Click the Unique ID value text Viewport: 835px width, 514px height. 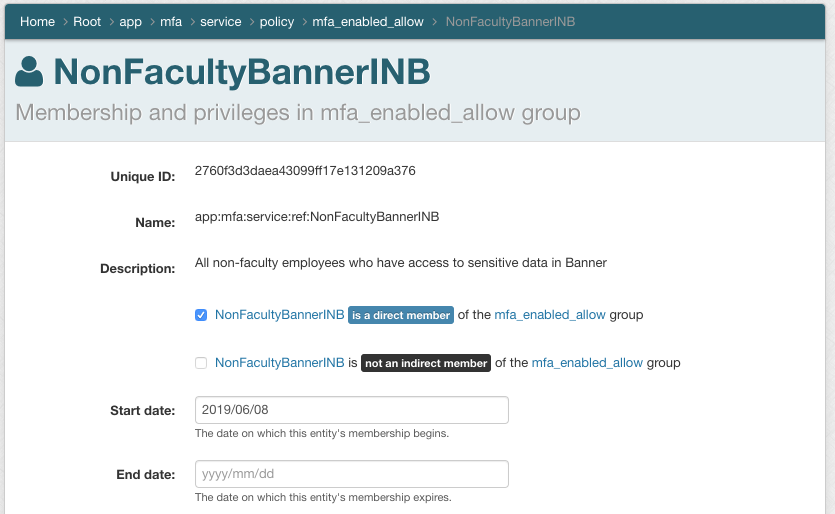pyautogui.click(x=305, y=171)
